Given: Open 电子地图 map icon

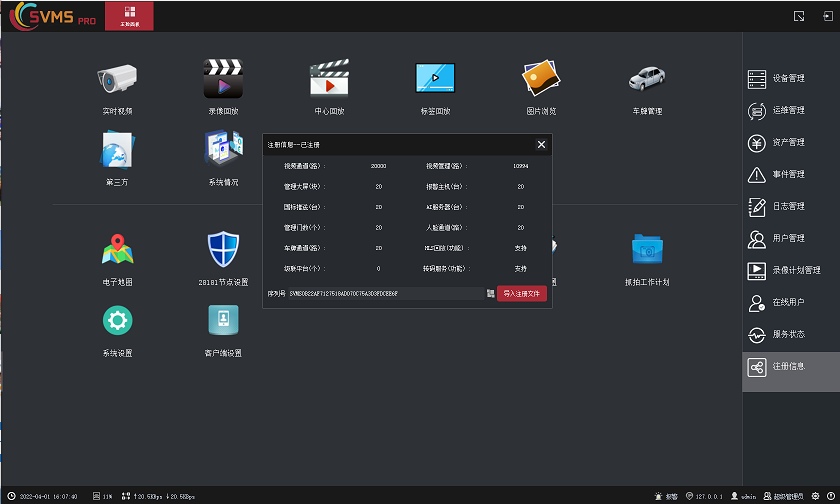Looking at the screenshot, I should [x=117, y=250].
